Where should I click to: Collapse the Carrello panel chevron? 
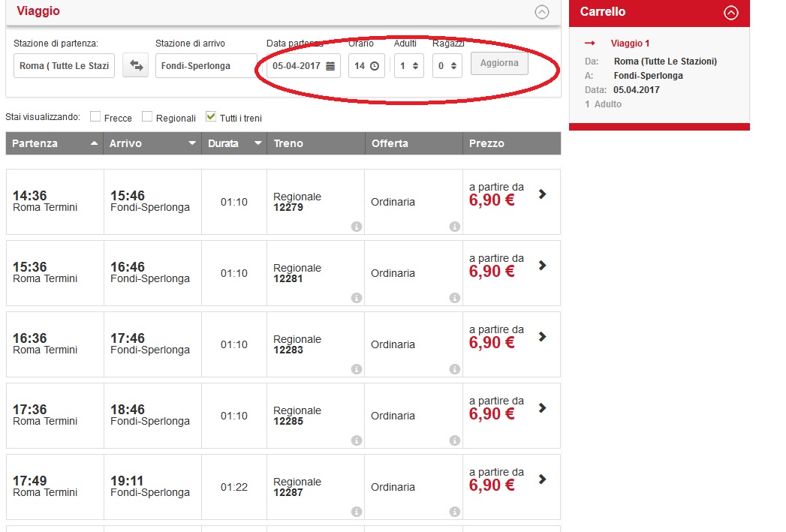(x=731, y=13)
